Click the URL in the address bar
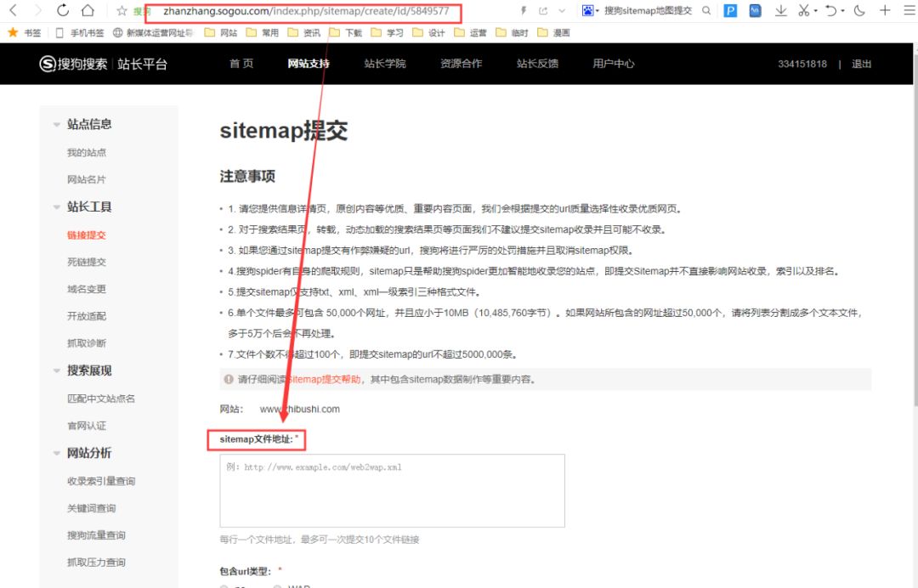Screen dimensions: 918x588 (x=306, y=11)
